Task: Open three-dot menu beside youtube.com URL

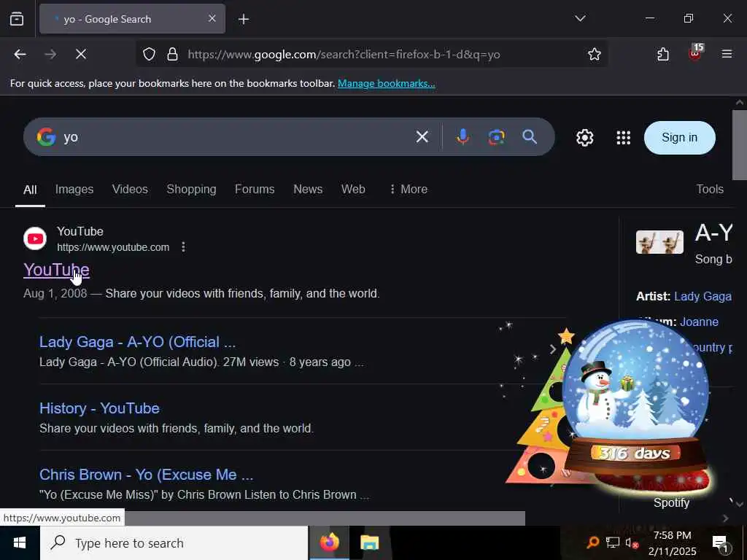Action: 183,246
